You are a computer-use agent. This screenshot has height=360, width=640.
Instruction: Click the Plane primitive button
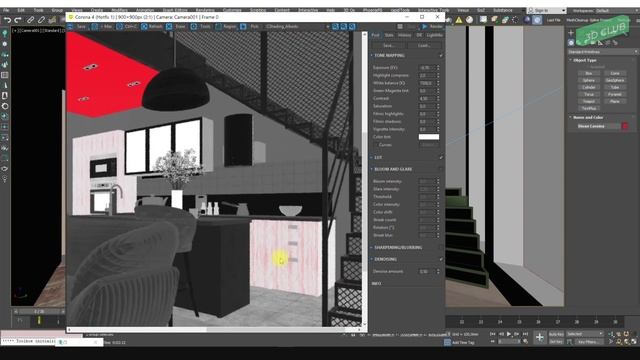click(615, 101)
